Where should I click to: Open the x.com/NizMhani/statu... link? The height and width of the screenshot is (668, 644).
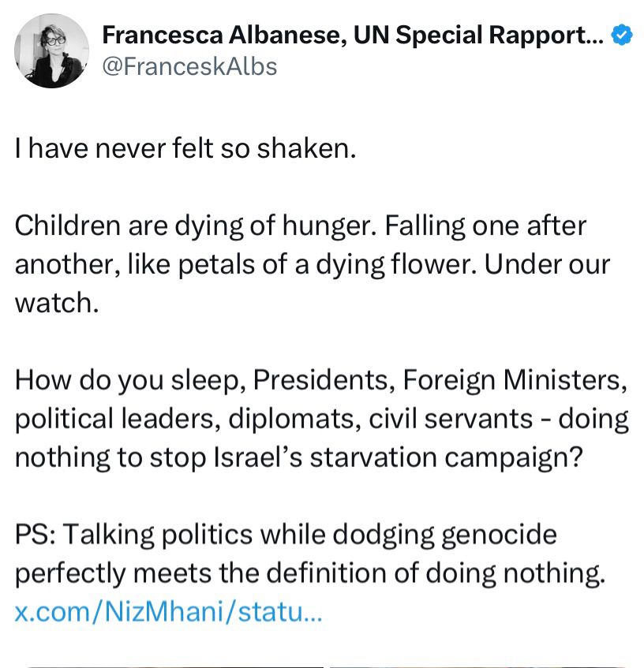[x=168, y=612]
